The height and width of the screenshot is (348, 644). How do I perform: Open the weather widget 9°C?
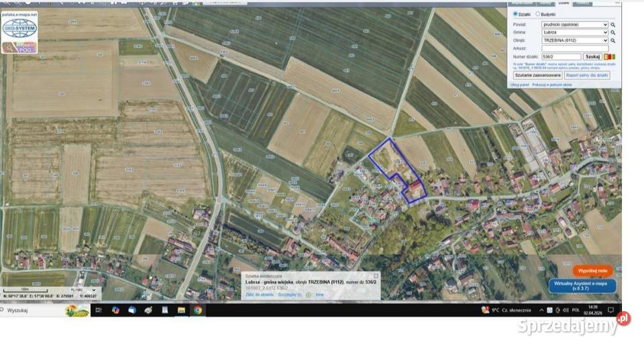point(507,310)
